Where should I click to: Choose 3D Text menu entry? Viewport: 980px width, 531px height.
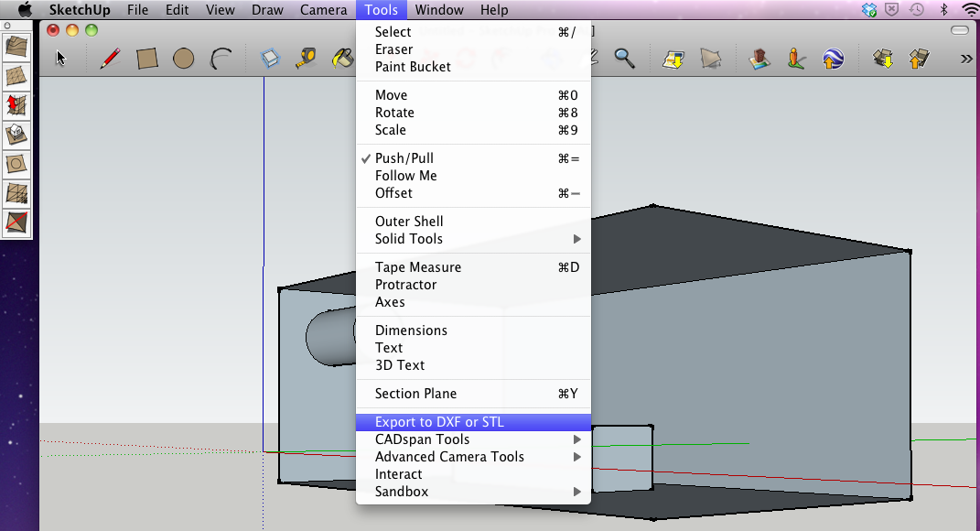coord(473,365)
